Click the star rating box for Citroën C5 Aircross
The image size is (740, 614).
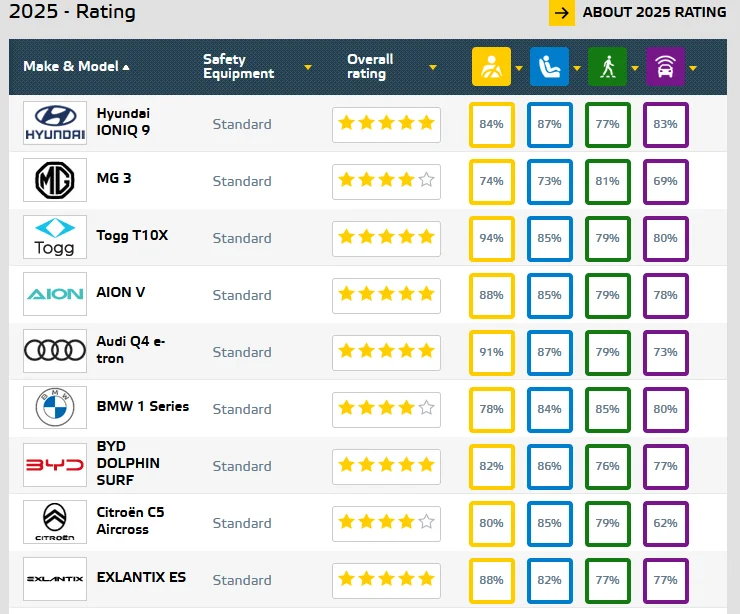pos(386,524)
